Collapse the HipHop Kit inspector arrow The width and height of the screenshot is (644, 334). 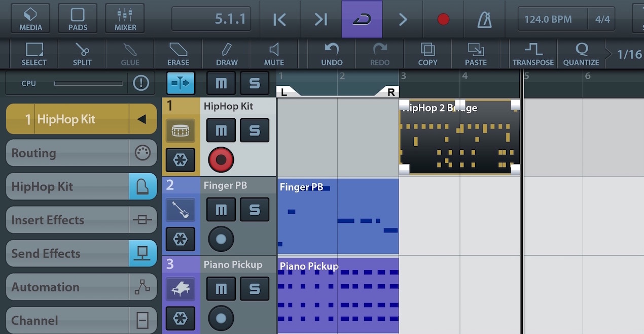pyautogui.click(x=142, y=119)
